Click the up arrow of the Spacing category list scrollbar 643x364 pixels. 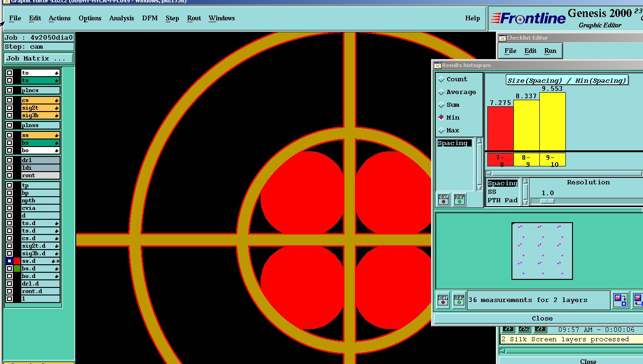pyautogui.click(x=479, y=141)
